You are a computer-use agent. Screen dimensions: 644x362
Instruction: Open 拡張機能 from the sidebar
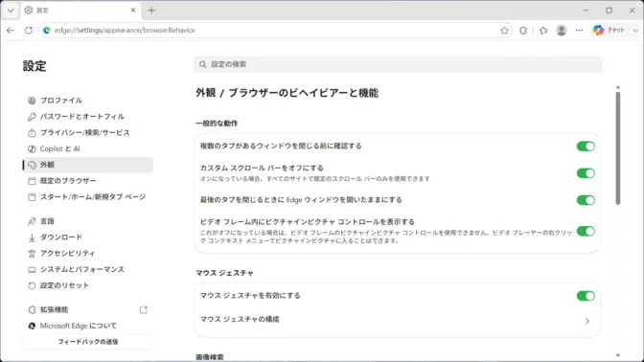click(x=88, y=310)
